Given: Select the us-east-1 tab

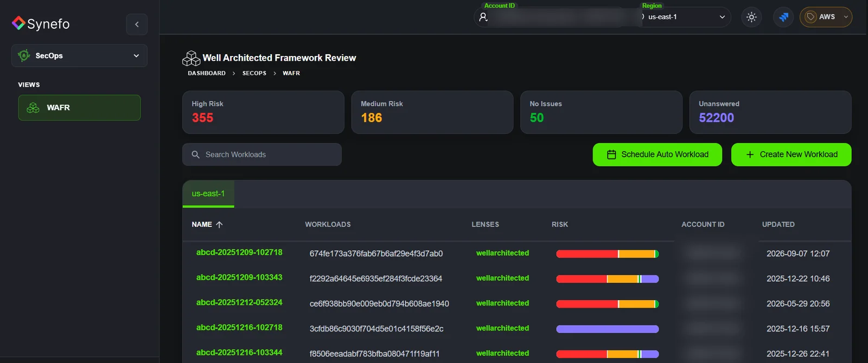Looking at the screenshot, I should (208, 194).
